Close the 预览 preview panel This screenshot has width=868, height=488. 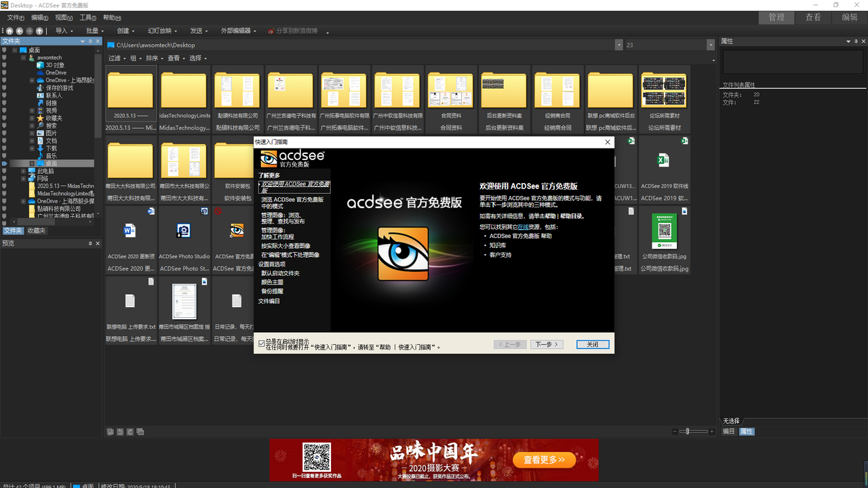pyautogui.click(x=98, y=243)
